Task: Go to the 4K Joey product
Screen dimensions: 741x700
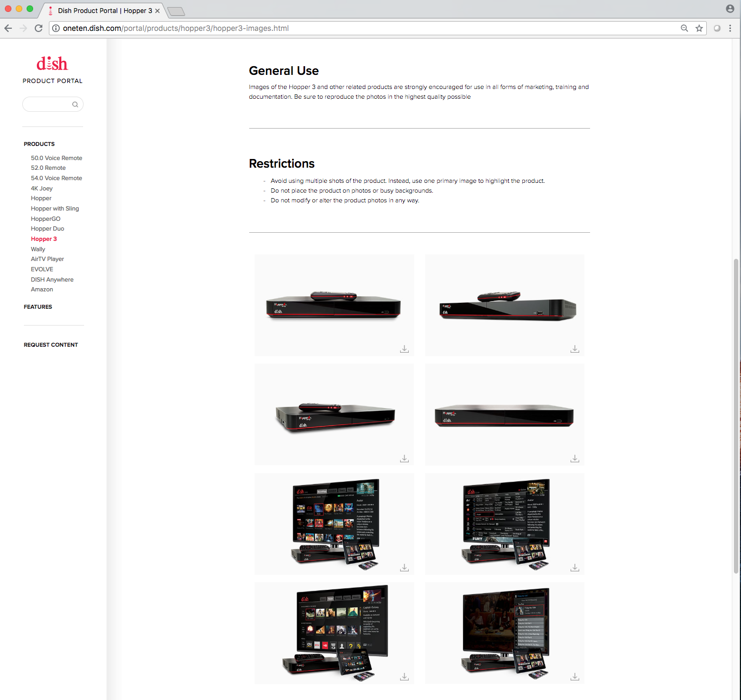Action: pos(42,188)
